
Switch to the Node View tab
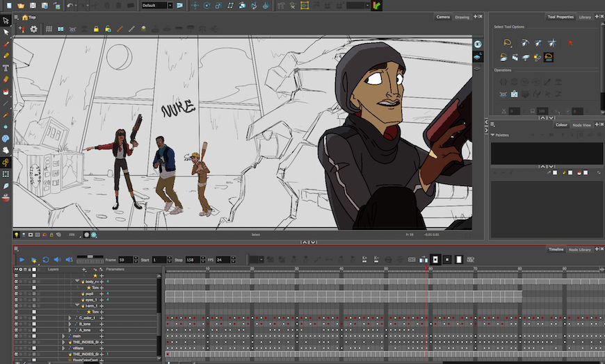coord(581,125)
